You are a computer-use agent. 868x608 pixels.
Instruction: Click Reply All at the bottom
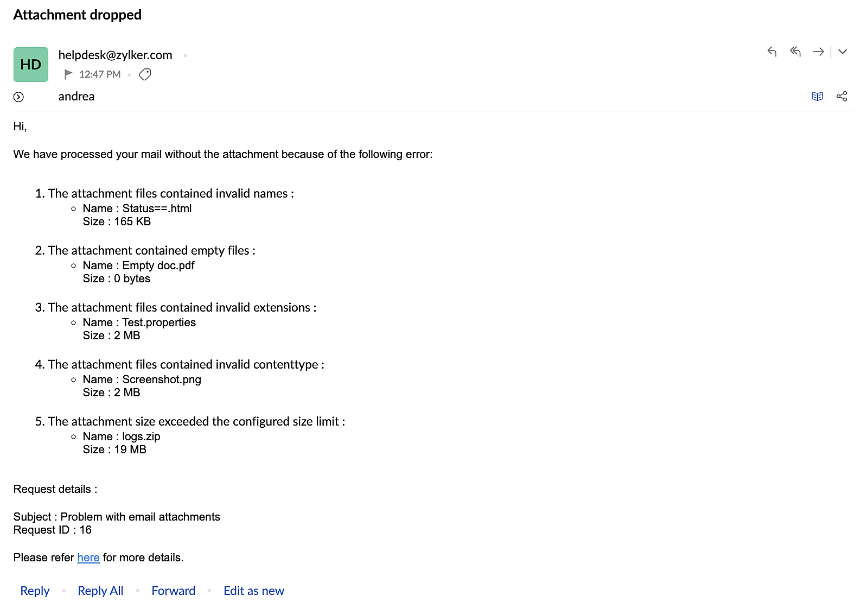100,591
